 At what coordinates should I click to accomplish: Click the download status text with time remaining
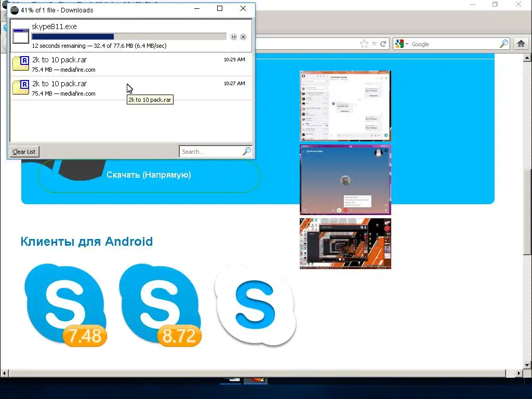(99, 46)
